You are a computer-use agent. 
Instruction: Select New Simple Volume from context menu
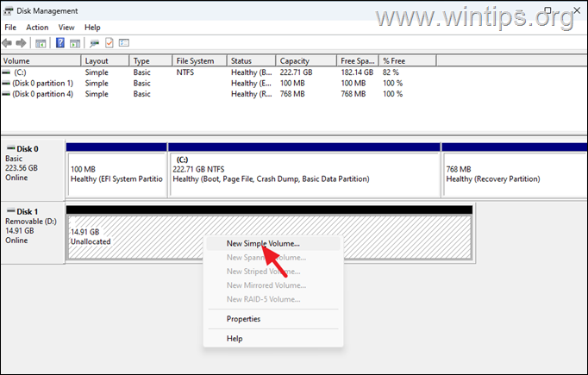[263, 244]
